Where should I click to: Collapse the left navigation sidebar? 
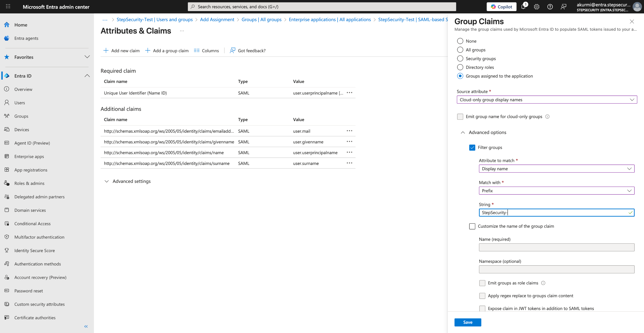(86, 326)
